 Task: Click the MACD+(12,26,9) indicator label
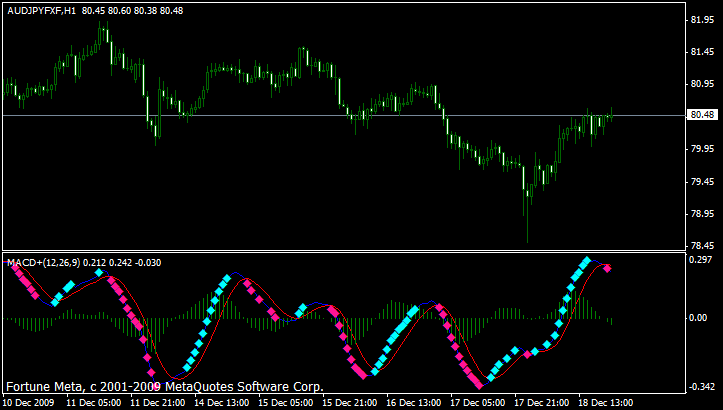pos(44,263)
